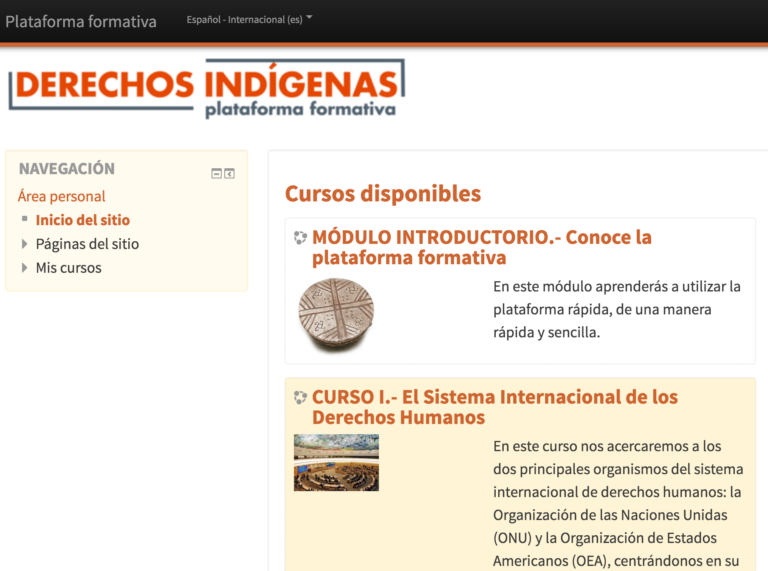Open Mis cursos navigation item
This screenshot has height=571, width=768.
(x=69, y=268)
